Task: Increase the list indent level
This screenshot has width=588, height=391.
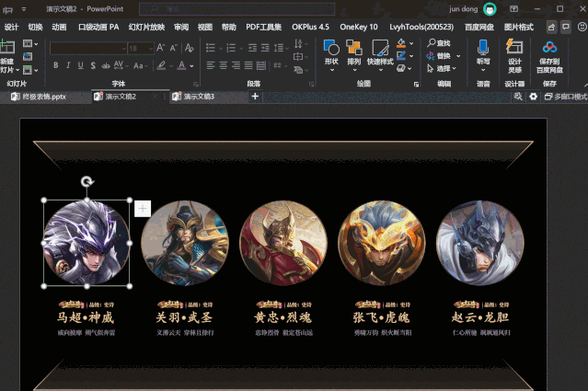Action: (x=265, y=48)
